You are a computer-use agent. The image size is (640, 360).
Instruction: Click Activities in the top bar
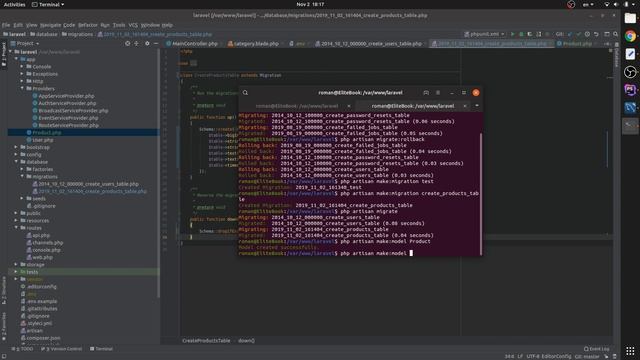click(14, 4)
